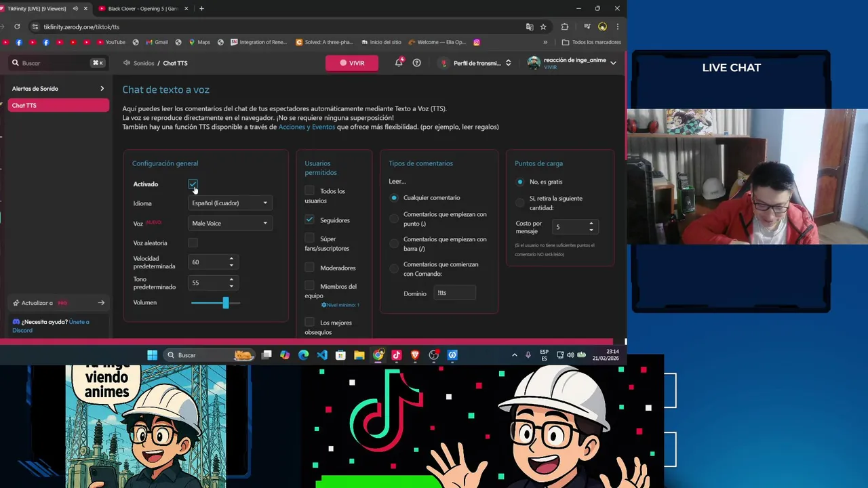Screen dimensions: 868x488
Task: Select the No, es gratis radio option
Action: click(520, 182)
